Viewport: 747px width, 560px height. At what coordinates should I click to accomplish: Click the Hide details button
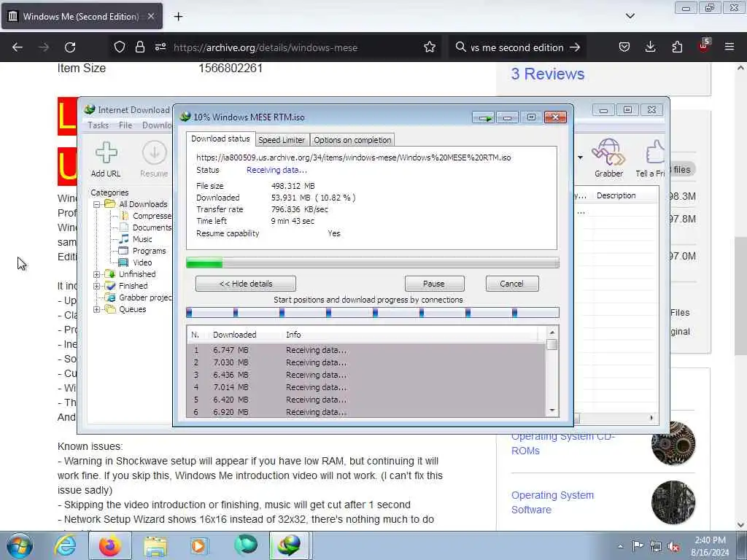(245, 284)
